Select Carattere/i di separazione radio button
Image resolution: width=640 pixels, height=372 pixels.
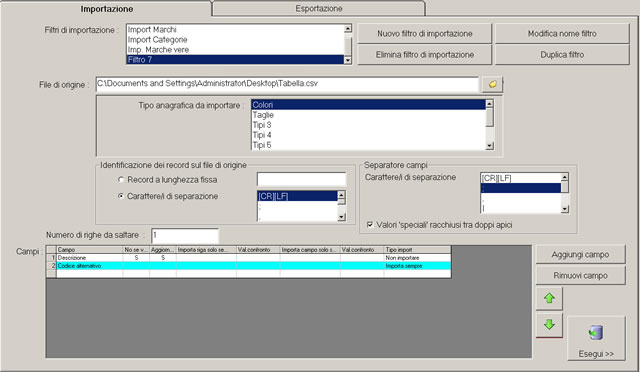click(121, 196)
